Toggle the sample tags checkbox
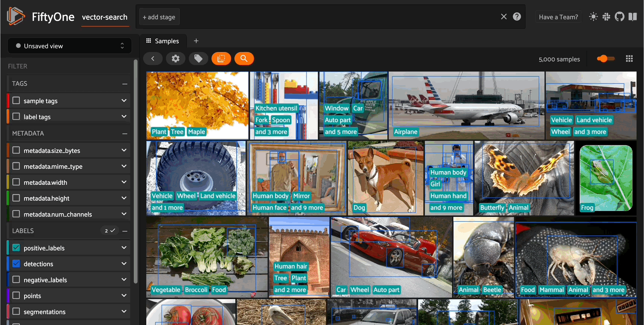Viewport: 644px width, 325px height. coord(16,101)
